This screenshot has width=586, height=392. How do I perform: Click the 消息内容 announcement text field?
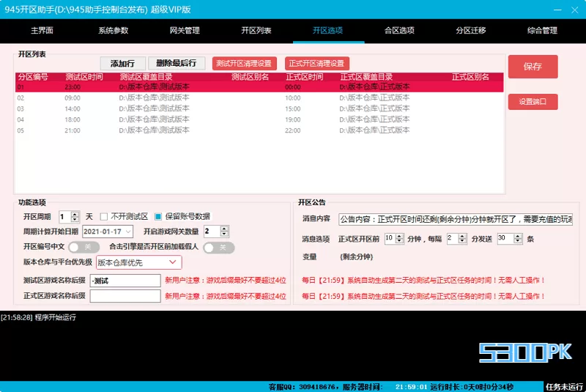456,219
